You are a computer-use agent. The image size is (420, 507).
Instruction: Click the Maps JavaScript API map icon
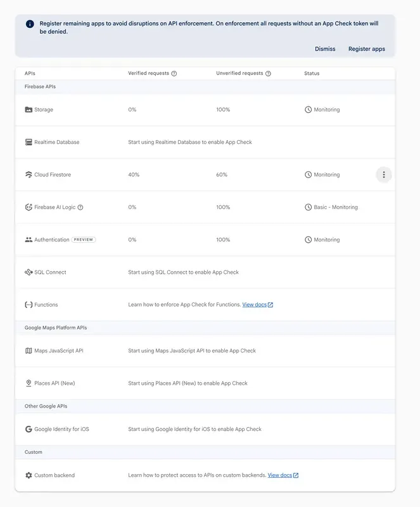click(x=29, y=350)
